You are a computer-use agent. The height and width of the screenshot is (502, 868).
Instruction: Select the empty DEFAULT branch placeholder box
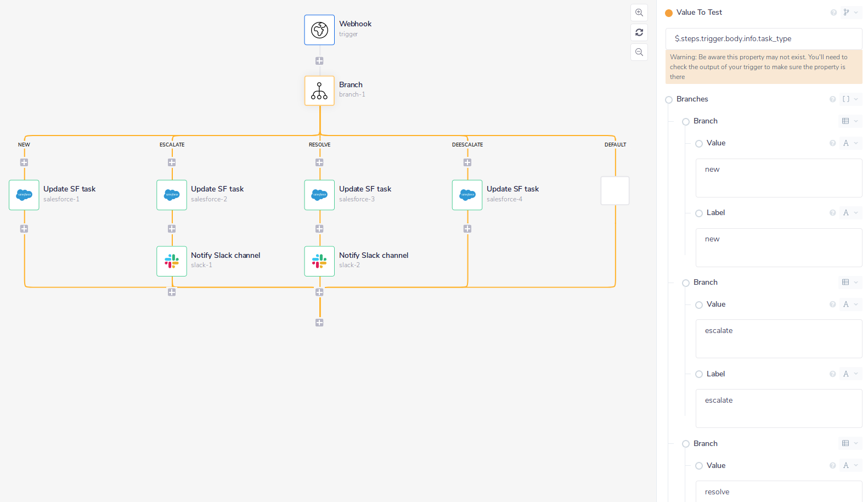click(x=615, y=190)
